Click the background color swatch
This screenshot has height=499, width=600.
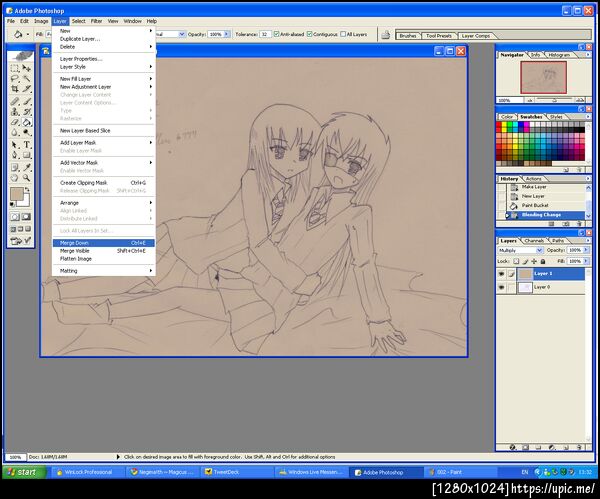[25, 202]
